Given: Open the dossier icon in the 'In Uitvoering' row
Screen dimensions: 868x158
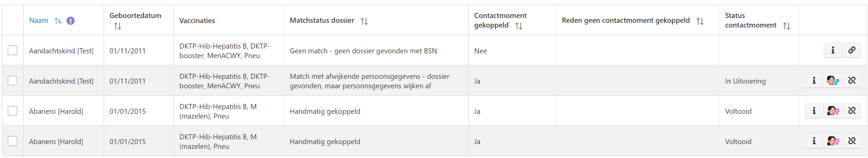Looking at the screenshot, I should pos(833,81).
